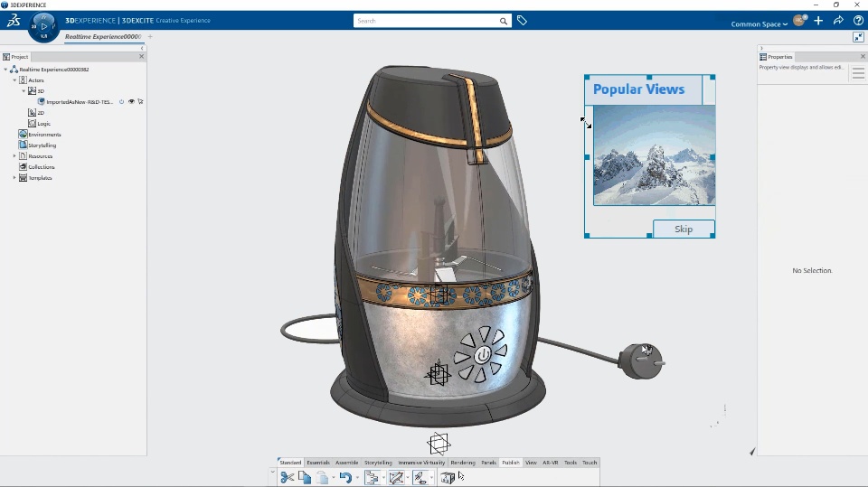
Task: Open the help question mark icon
Action: pos(858,21)
